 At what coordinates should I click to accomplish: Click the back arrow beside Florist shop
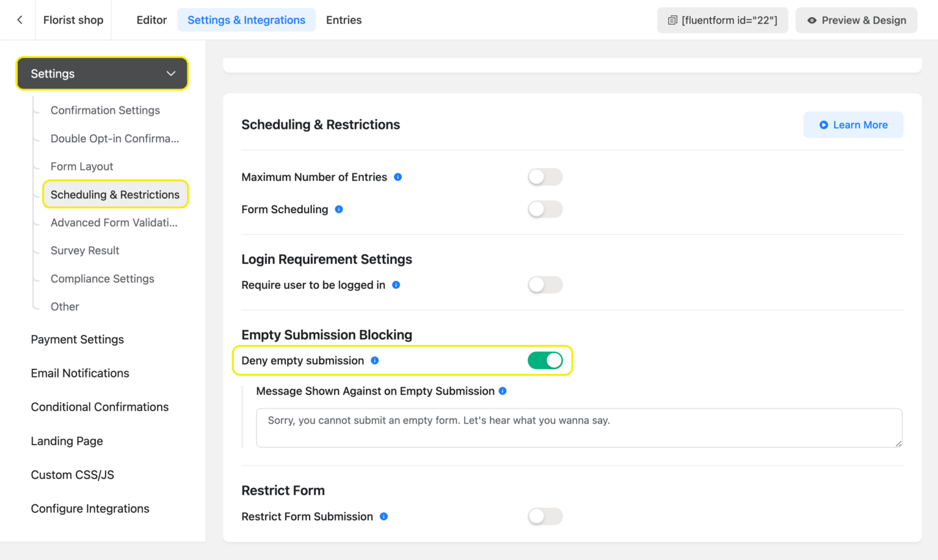(x=18, y=20)
